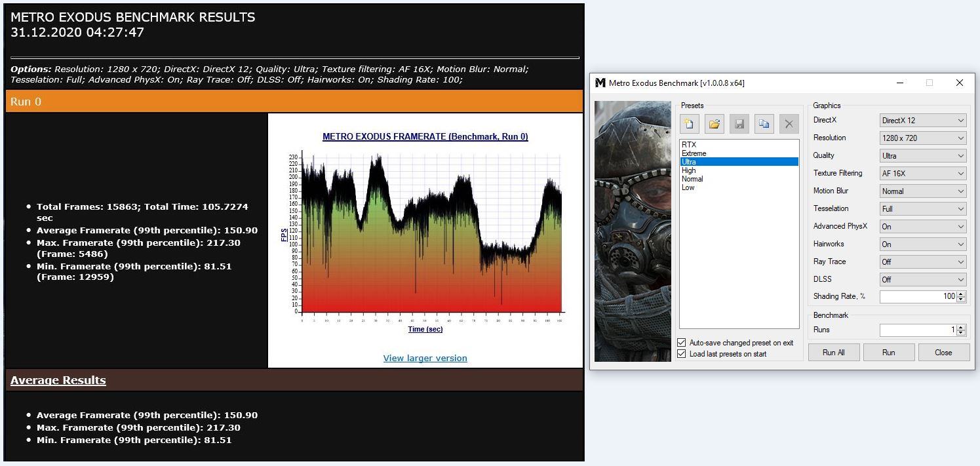This screenshot has height=466, width=980.
Task: Toggle Load last presets on start
Action: click(682, 354)
